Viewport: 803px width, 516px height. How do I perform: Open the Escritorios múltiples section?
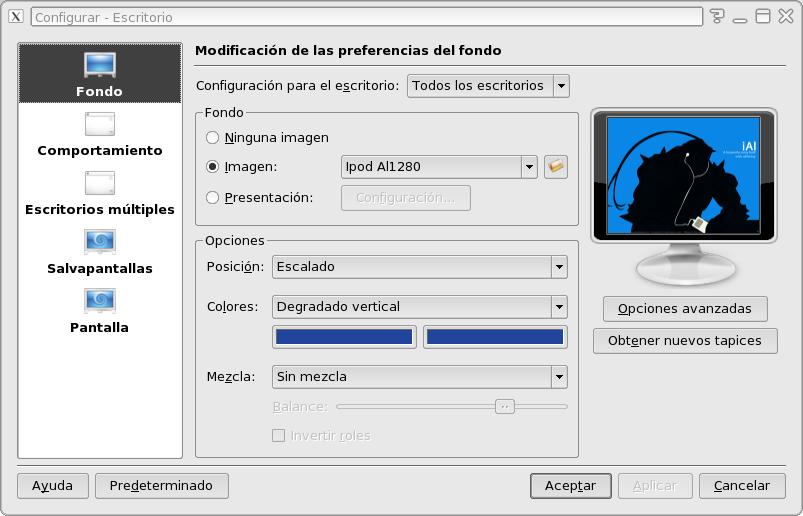click(100, 194)
